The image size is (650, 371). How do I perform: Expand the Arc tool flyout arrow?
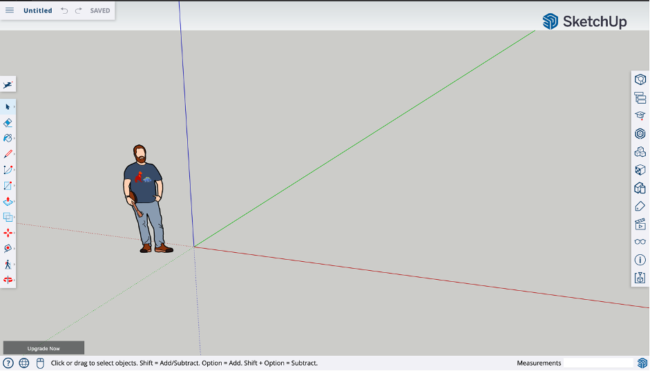15,170
